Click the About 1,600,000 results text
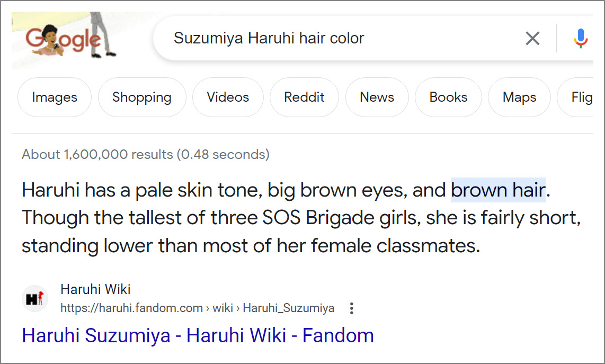This screenshot has height=364, width=605. pyautogui.click(x=146, y=155)
